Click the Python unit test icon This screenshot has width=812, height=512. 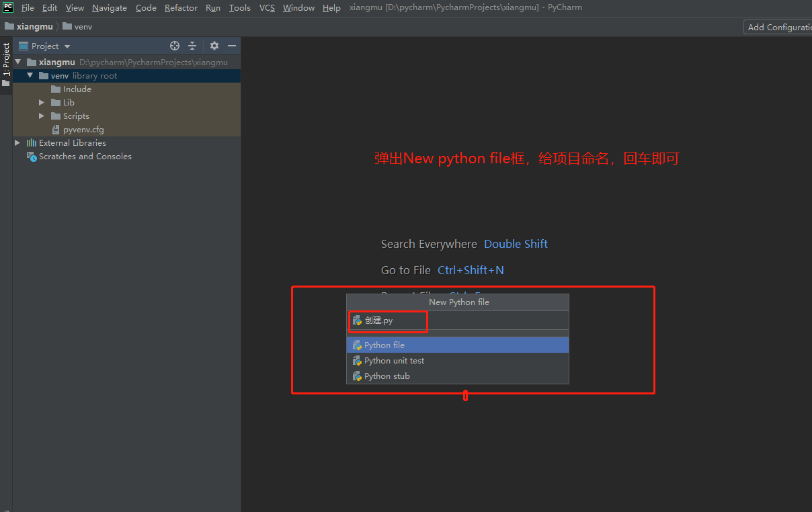click(357, 360)
